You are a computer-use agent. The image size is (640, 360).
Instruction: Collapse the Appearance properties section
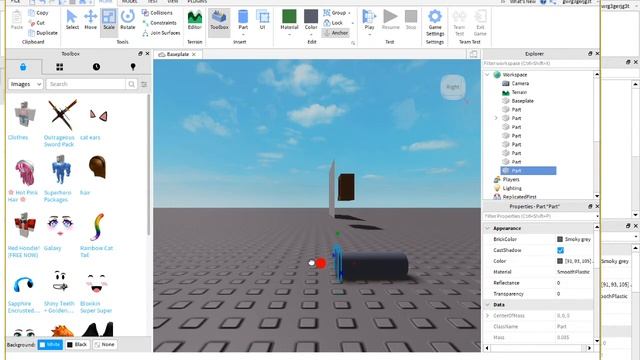487,229
